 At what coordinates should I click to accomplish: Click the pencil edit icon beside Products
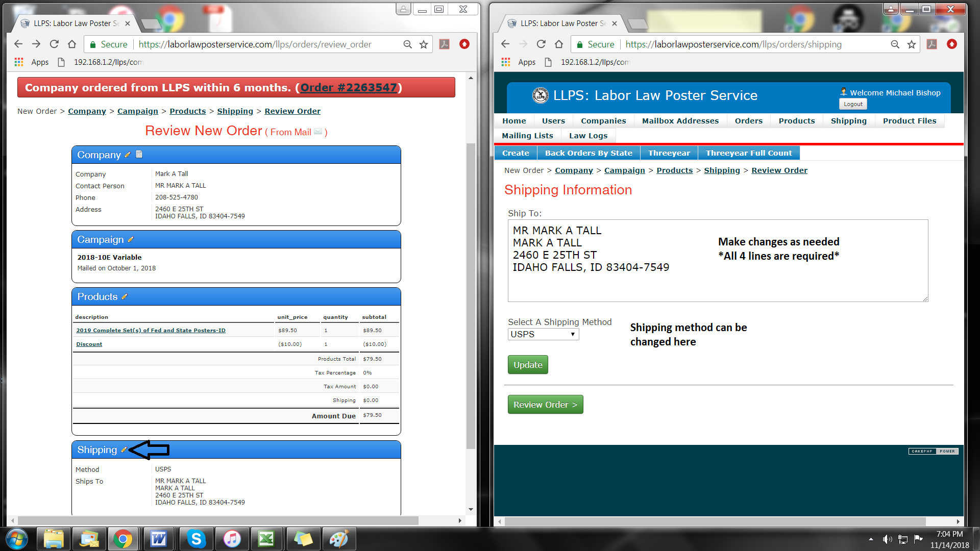pyautogui.click(x=125, y=296)
